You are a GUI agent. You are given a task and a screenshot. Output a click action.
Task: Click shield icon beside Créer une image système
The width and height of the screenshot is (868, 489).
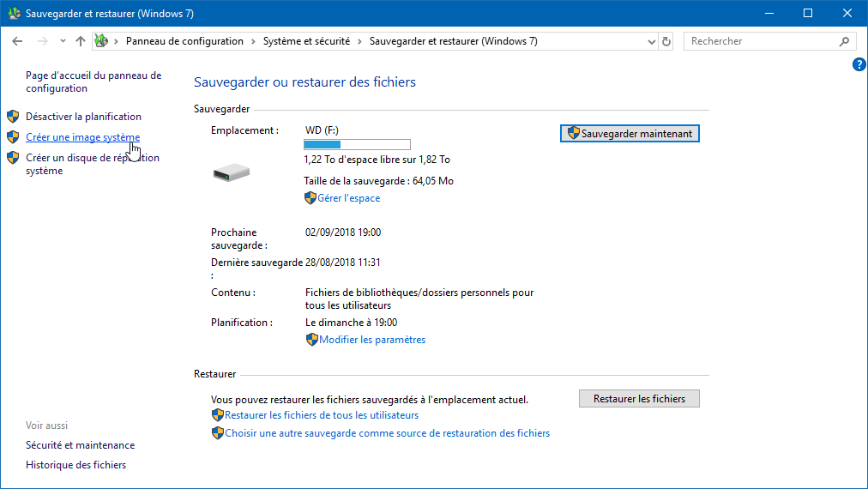[13, 136]
